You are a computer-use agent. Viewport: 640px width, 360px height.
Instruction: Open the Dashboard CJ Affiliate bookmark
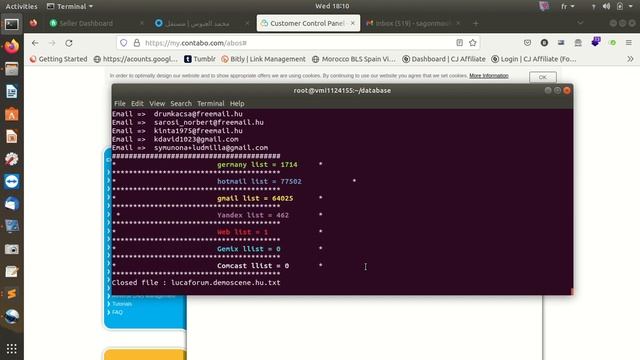[x=444, y=59]
